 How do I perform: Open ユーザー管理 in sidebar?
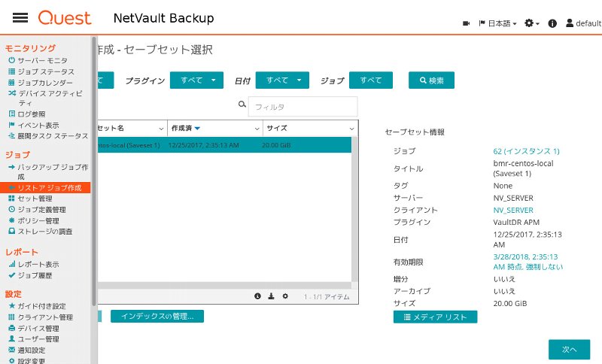point(38,339)
